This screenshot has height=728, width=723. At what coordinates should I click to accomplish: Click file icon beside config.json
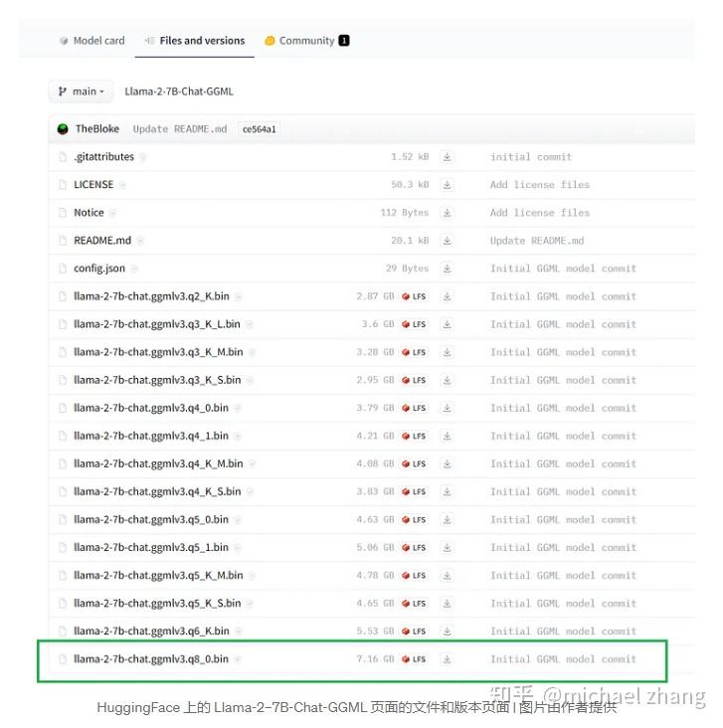(x=63, y=269)
